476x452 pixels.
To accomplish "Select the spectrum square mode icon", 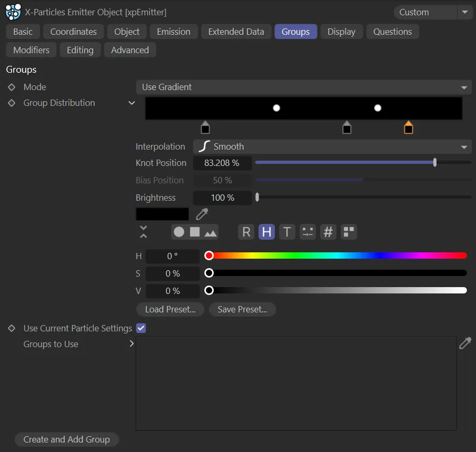I will [195, 232].
